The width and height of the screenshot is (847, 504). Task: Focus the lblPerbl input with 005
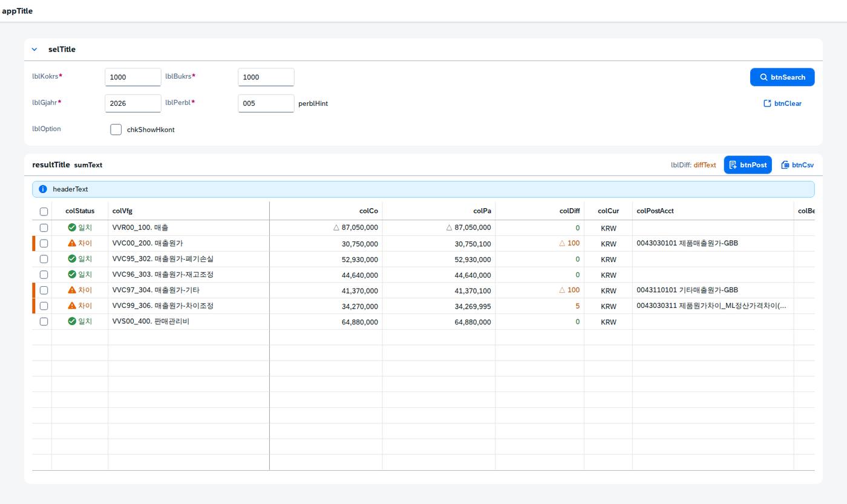point(266,103)
